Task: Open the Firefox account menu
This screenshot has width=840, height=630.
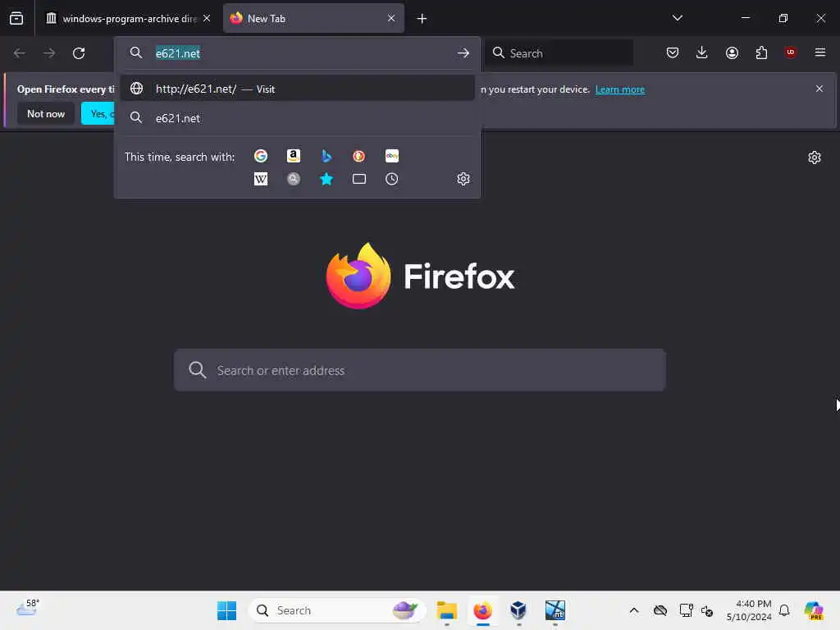Action: pyautogui.click(x=732, y=52)
